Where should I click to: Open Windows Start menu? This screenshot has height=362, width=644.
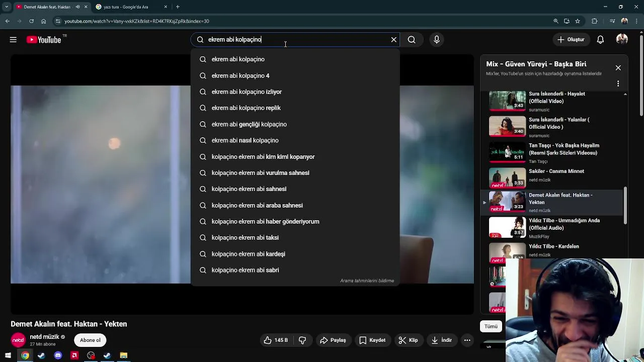tap(8, 355)
